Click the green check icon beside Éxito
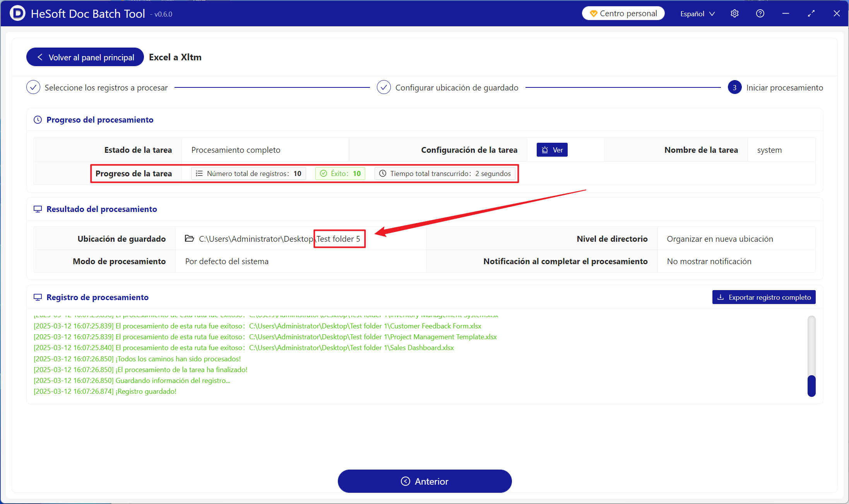 click(x=324, y=173)
